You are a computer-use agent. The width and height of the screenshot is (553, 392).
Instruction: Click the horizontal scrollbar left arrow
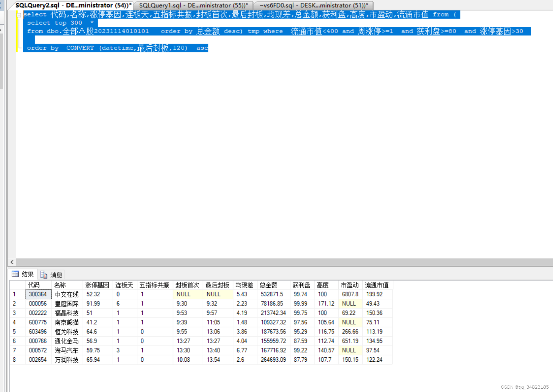pos(12,262)
